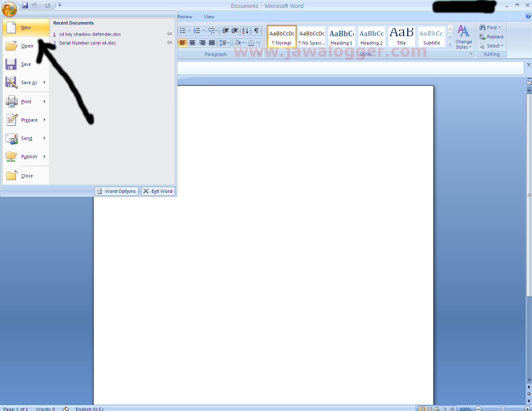532x411 pixels.
Task: Open the Styles dialog launcher
Action: click(x=471, y=54)
